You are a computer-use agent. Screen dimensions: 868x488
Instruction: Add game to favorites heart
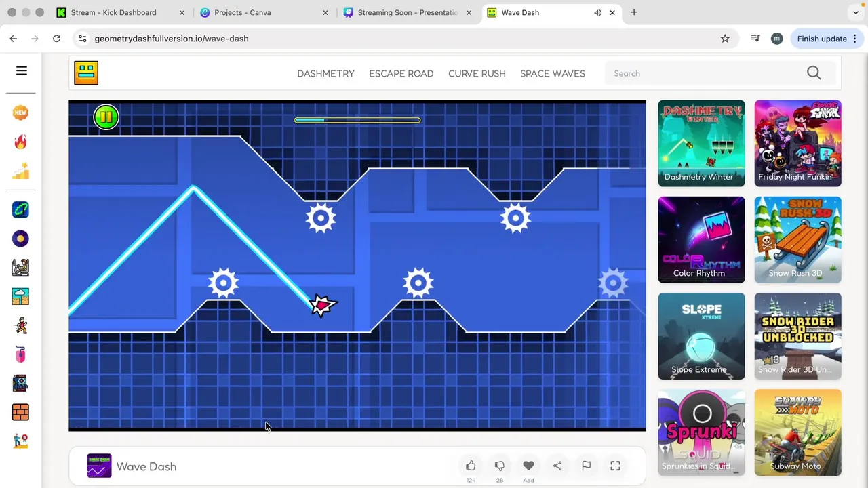(528, 466)
